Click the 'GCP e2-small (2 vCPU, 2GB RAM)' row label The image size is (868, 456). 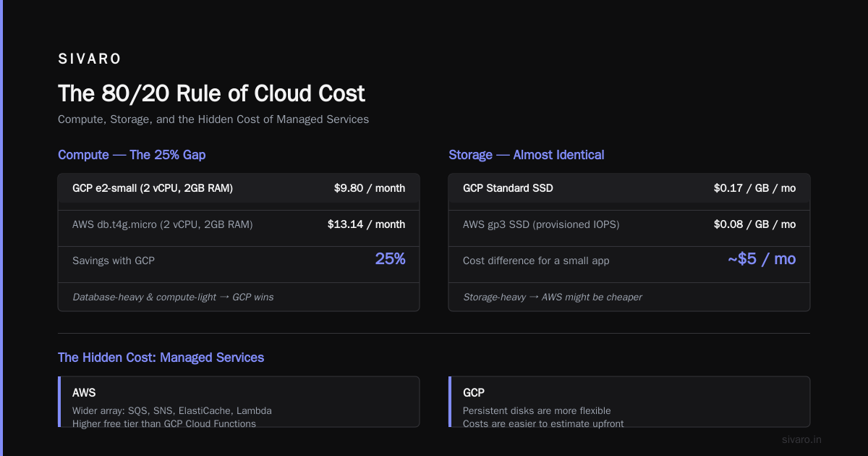coord(153,188)
